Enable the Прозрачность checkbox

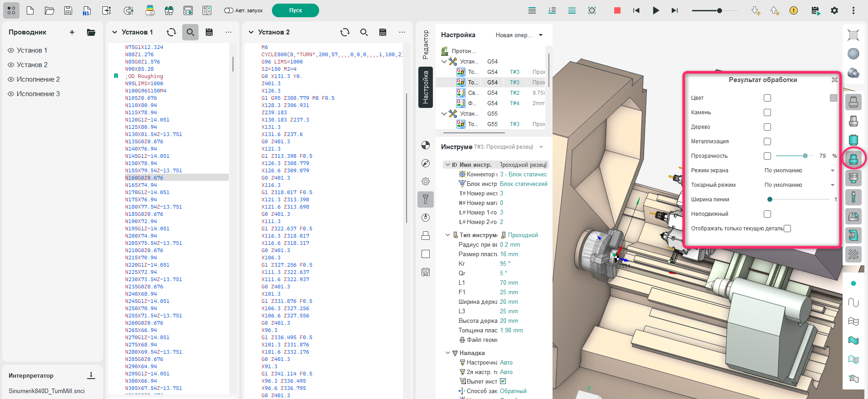767,156
